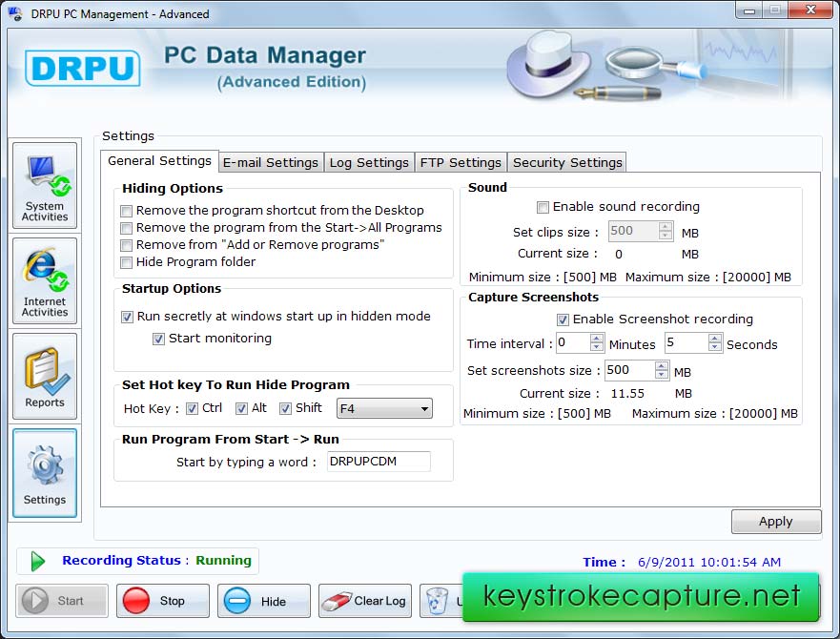Increase the Minutes time interval spinner
This screenshot has height=639, width=840.
597,339
